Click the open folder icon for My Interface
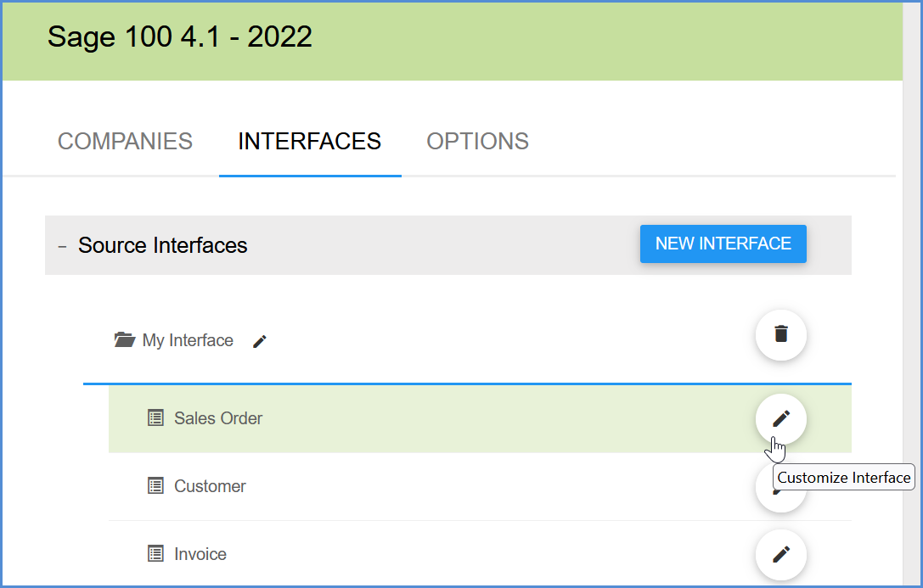This screenshot has width=923, height=588. (125, 340)
